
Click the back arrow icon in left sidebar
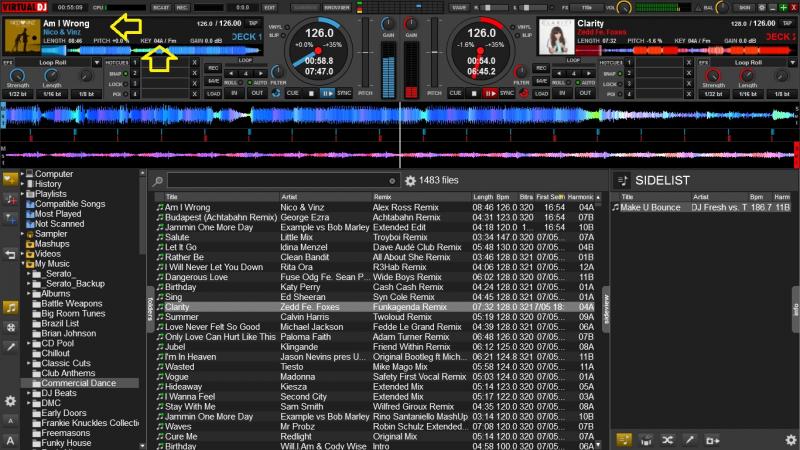(10, 254)
